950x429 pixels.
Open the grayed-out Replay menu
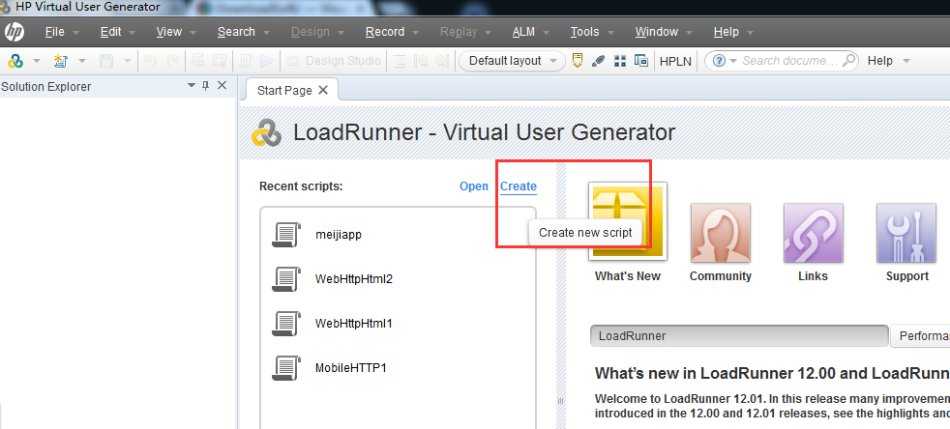(x=459, y=32)
